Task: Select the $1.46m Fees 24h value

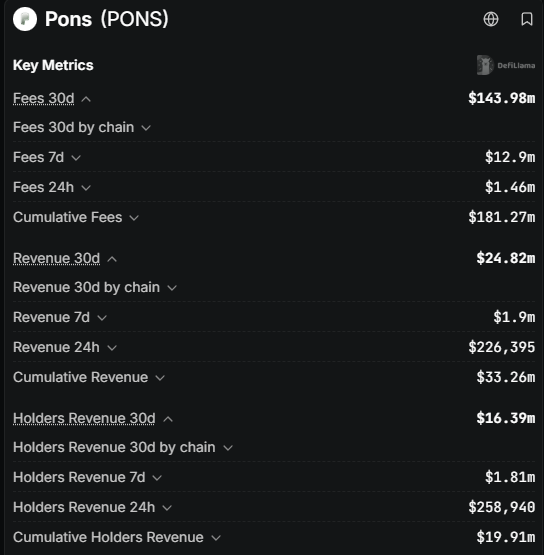Action: coord(510,187)
